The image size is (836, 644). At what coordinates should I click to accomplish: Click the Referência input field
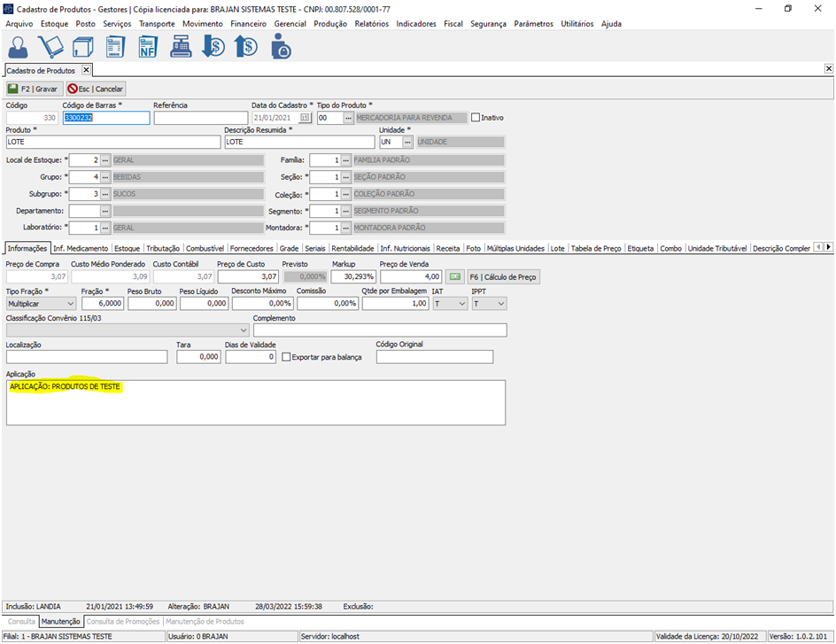pos(200,118)
